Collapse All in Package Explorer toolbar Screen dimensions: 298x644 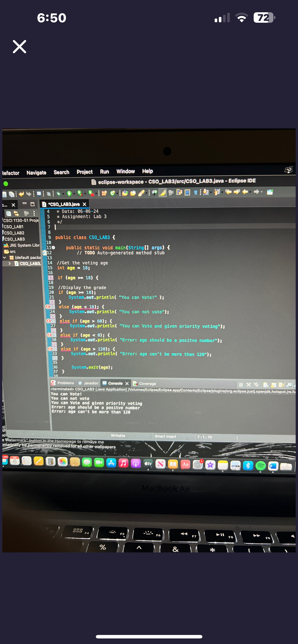pyautogui.click(x=9, y=214)
